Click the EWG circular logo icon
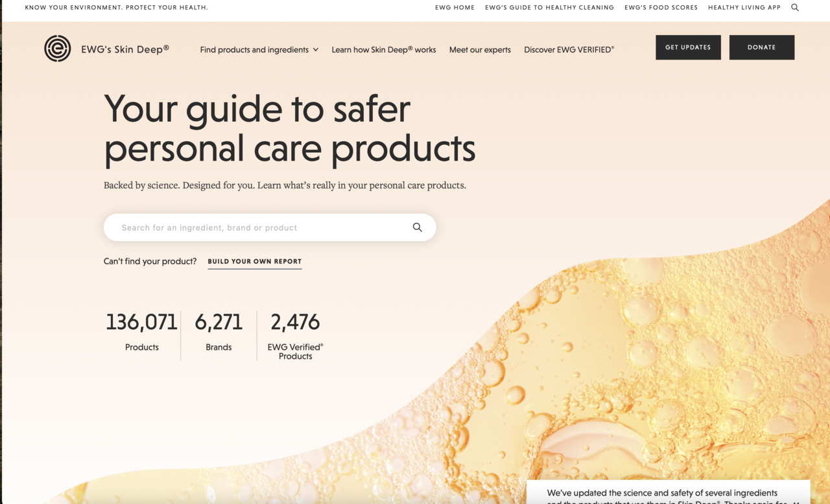 pyautogui.click(x=57, y=49)
